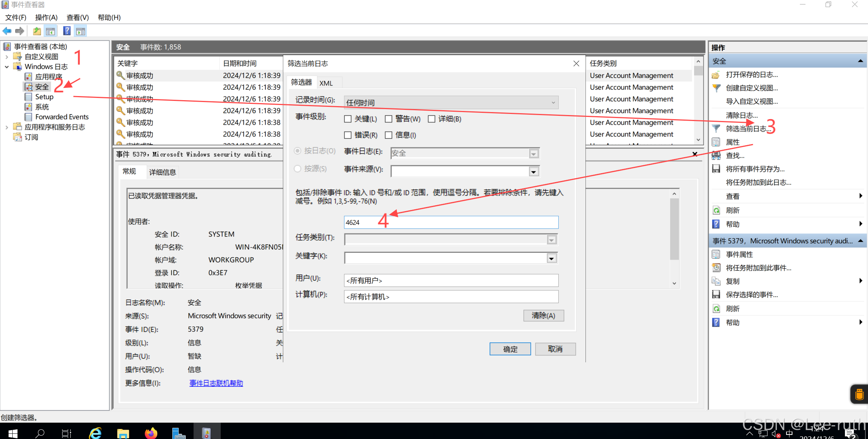Collapse the Windows 日志 tree node
The width and height of the screenshot is (868, 439).
click(x=7, y=67)
